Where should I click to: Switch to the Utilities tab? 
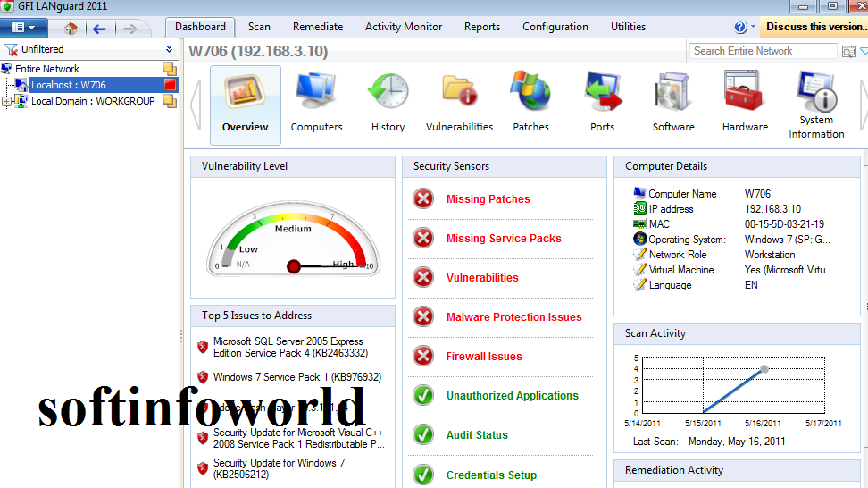point(628,27)
